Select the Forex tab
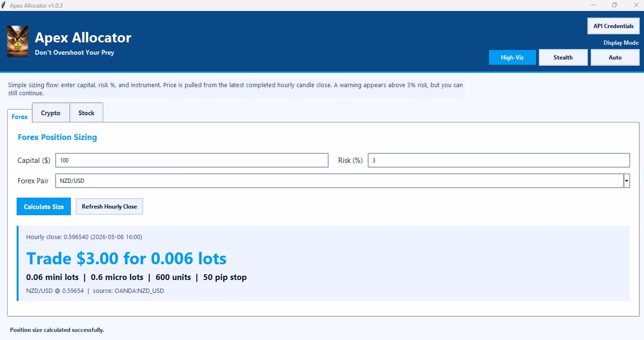 pyautogui.click(x=20, y=117)
